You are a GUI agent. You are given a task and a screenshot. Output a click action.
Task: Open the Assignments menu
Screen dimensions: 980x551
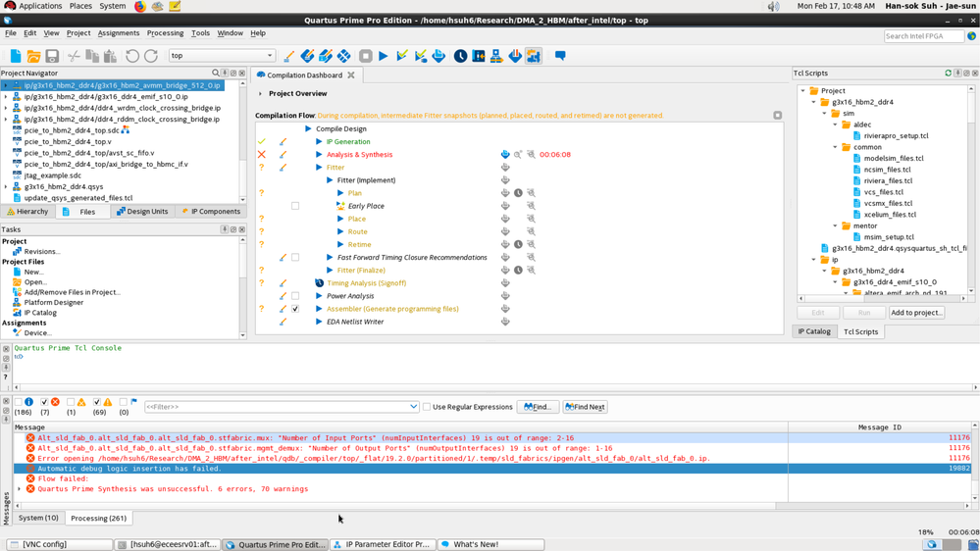118,33
